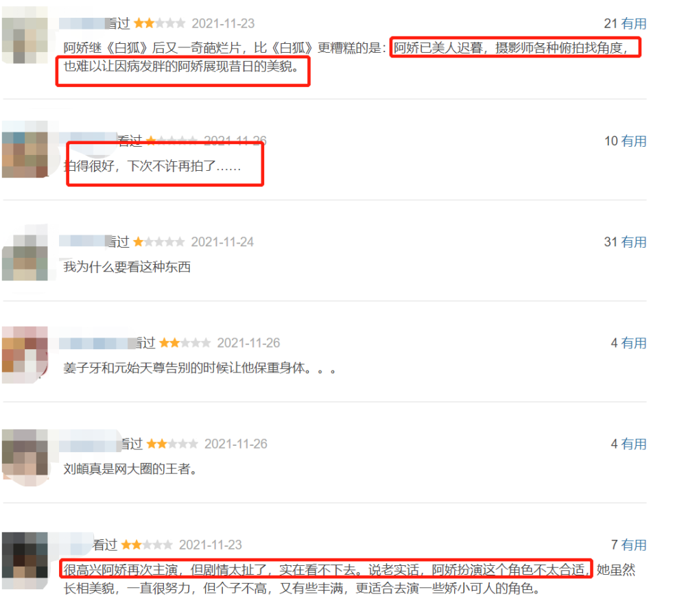Click the blurred username of the first reviewer
The height and width of the screenshot is (616, 686).
pyautogui.click(x=84, y=23)
